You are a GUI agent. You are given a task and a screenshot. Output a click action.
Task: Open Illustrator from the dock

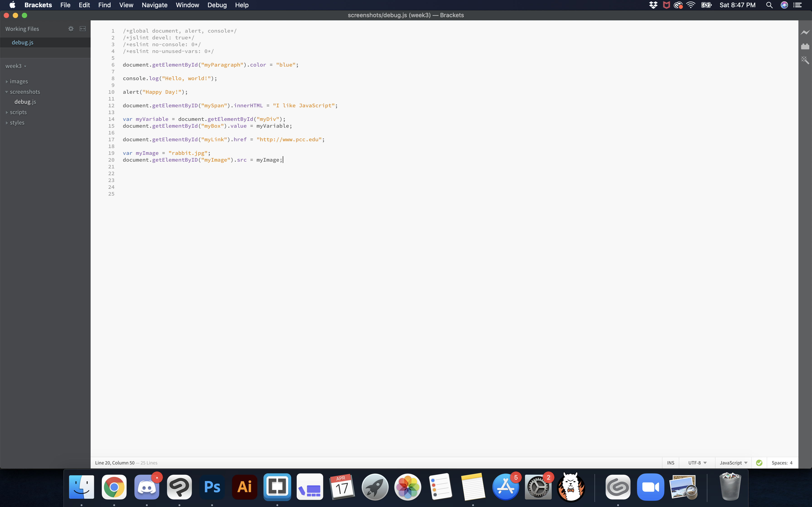[245, 487]
